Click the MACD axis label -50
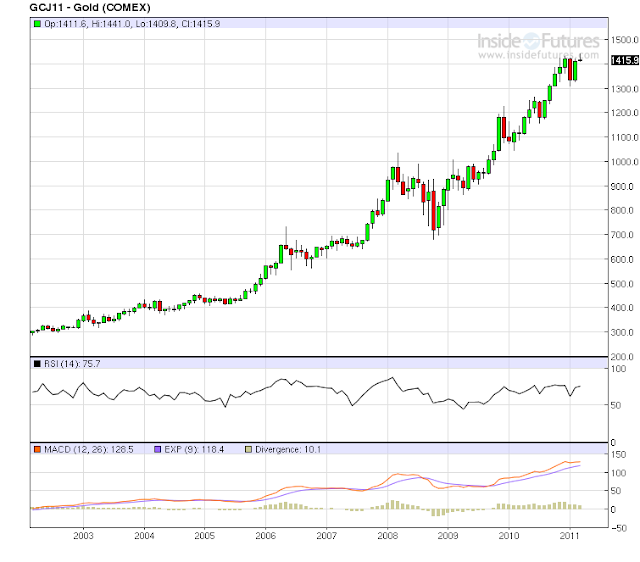 click(x=619, y=528)
